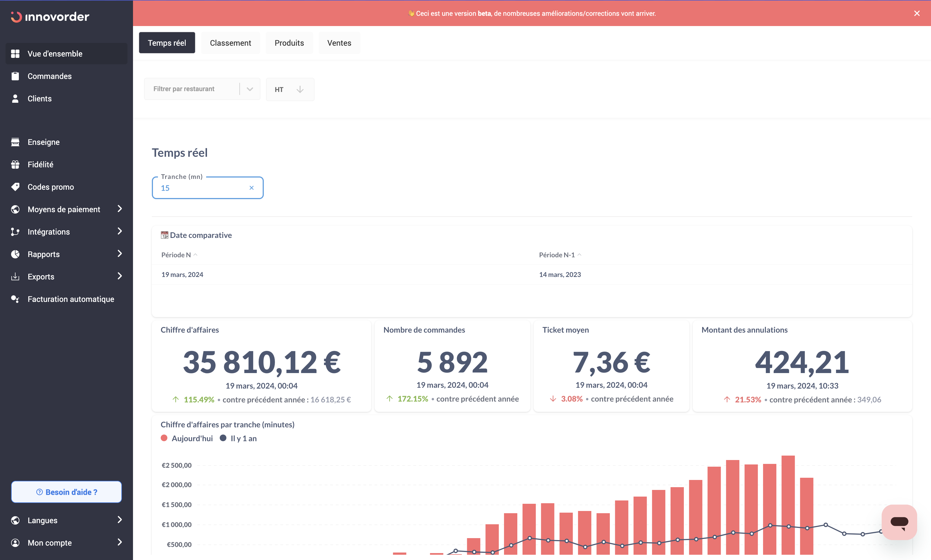Open Facturation automatique page

[x=71, y=299]
